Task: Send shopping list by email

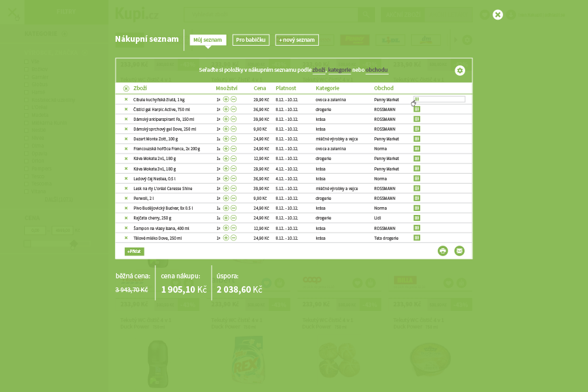Action: click(459, 251)
